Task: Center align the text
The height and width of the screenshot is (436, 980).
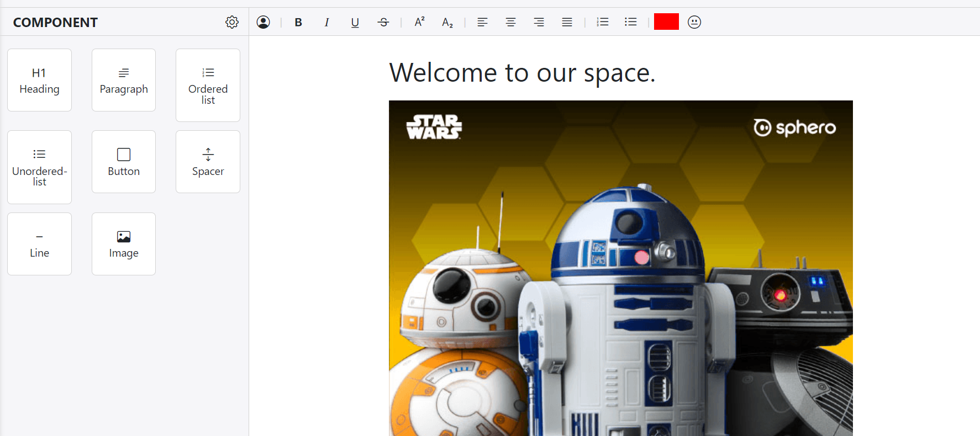Action: (x=511, y=22)
